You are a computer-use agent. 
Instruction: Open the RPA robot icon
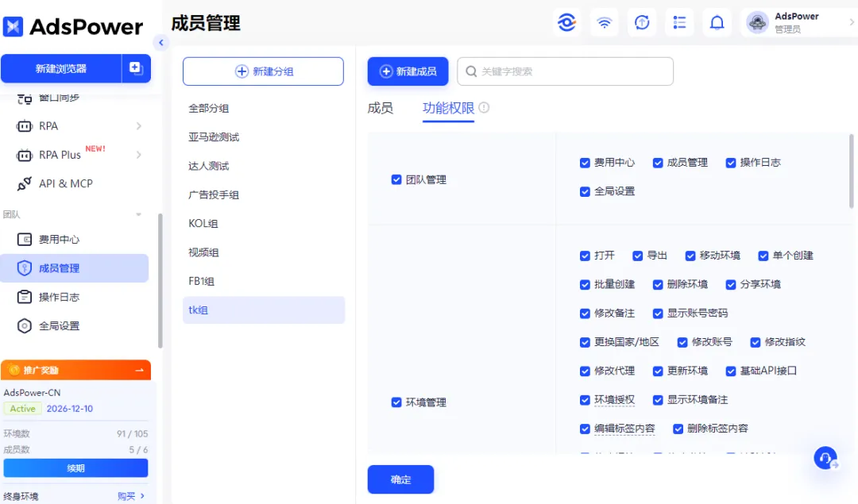[25, 126]
